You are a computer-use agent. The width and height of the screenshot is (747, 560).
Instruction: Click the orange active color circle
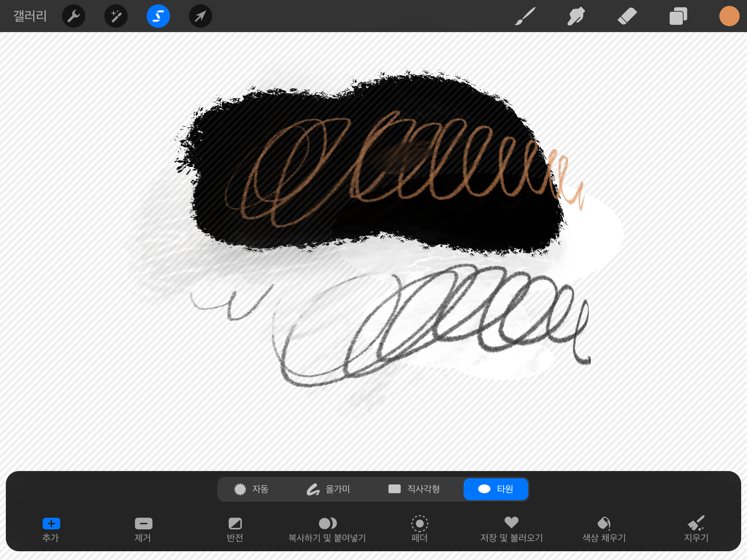click(x=729, y=16)
